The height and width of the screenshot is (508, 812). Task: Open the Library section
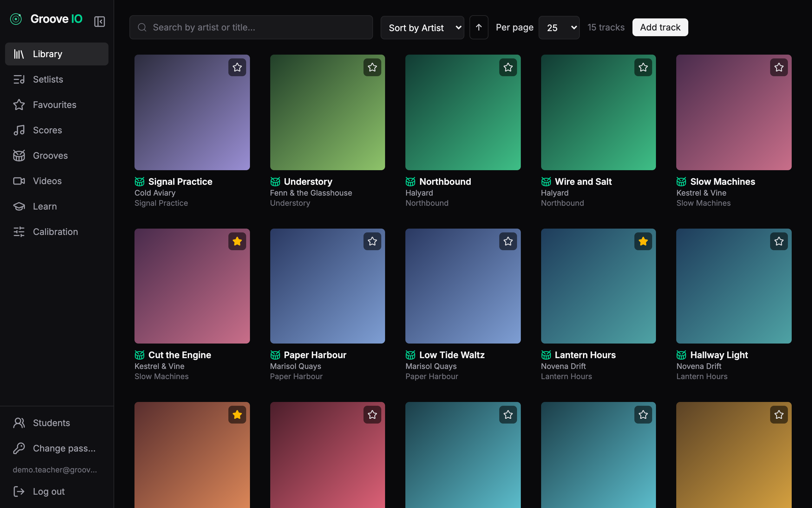[57, 54]
